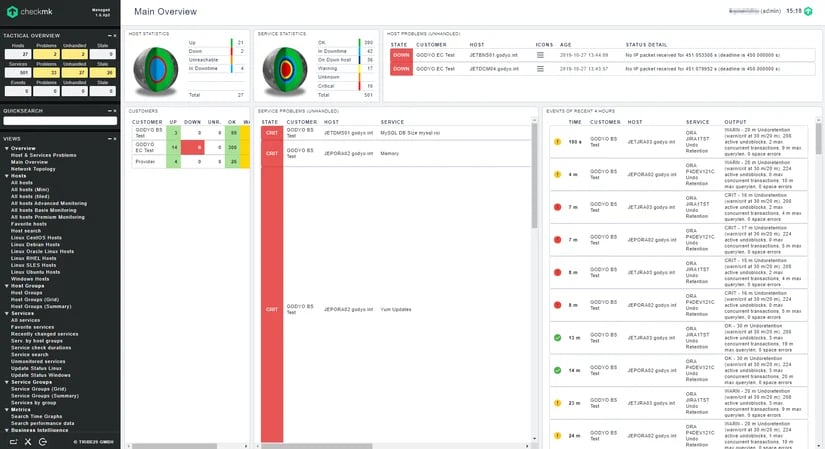Open the All hosts (tiled) view
Viewport: 825px width, 449px height.
[x=30, y=196]
